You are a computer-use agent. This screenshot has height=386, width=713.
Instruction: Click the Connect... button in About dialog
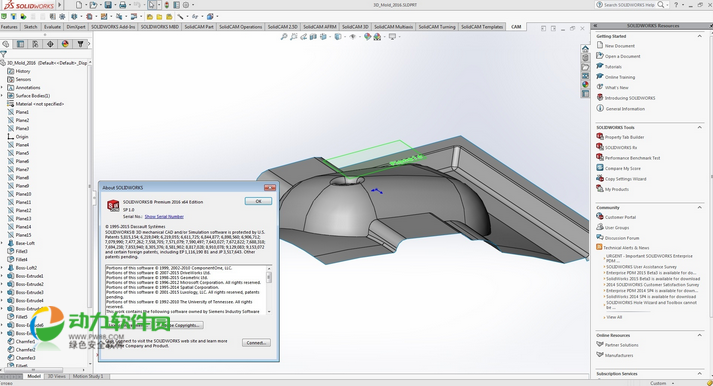[256, 343]
